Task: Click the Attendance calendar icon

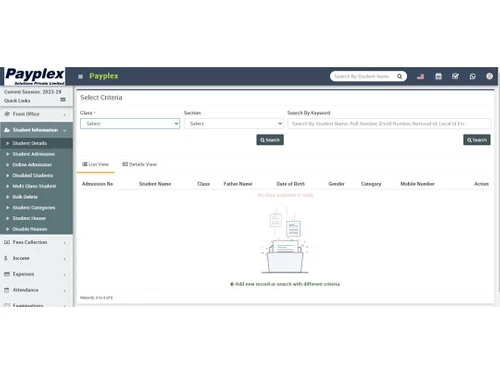Action: coord(7,290)
